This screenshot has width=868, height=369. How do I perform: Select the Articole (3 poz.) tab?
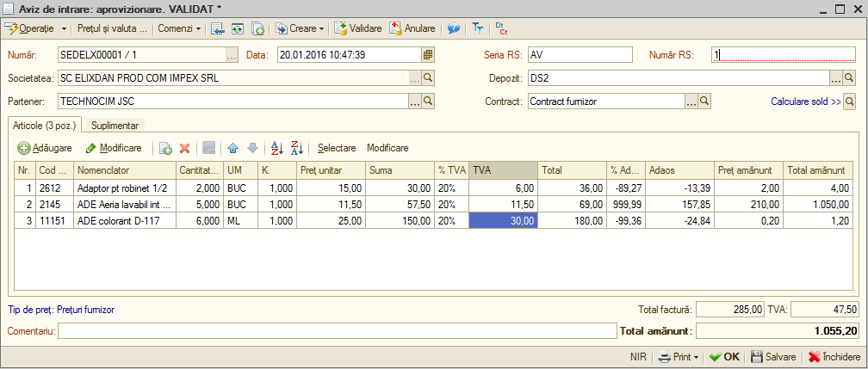tap(44, 125)
